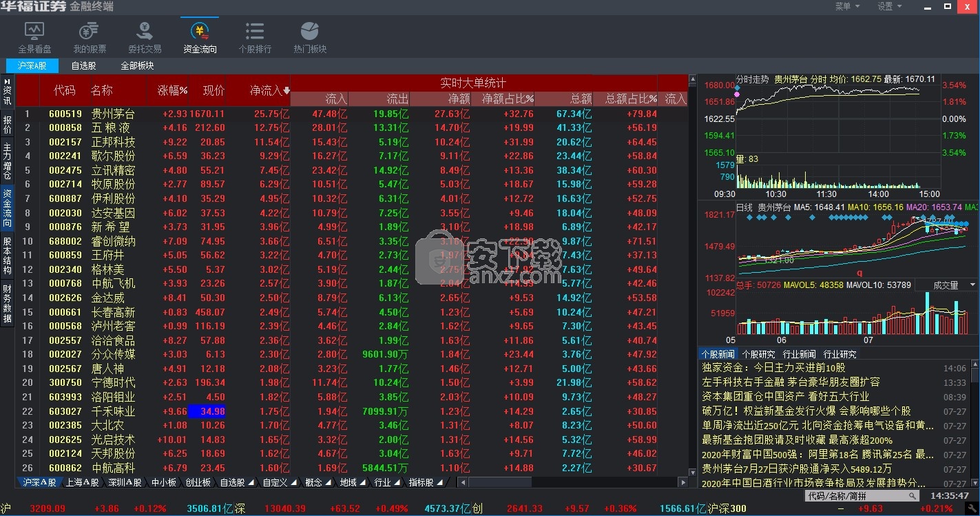This screenshot has width=980, height=516.
Task: Open the 财务数据 side tab
Action: pos(7,304)
